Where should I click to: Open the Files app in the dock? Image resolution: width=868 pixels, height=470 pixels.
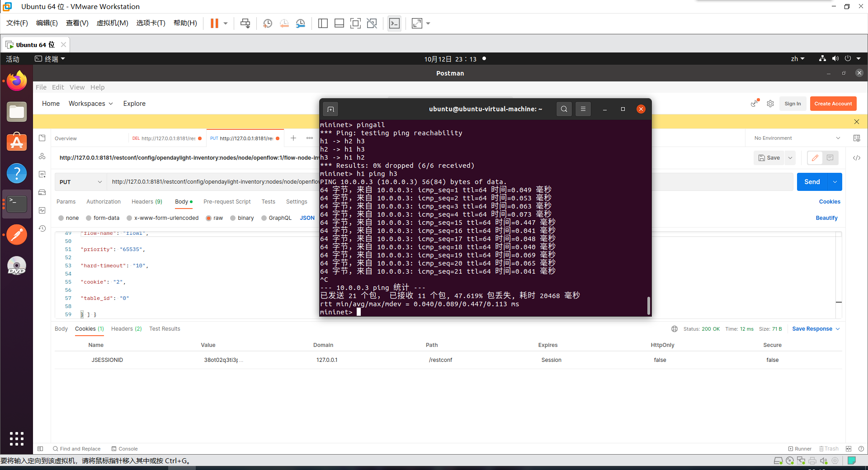point(17,112)
